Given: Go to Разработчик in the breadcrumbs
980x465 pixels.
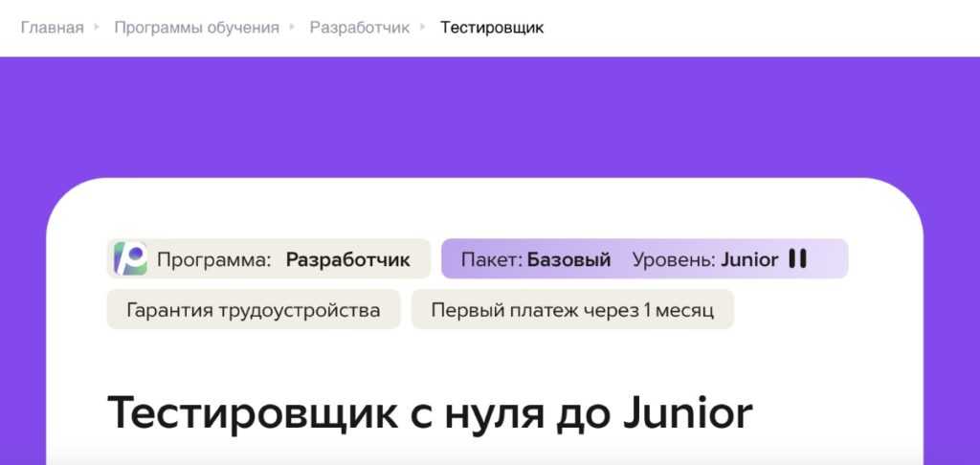Looking at the screenshot, I should pos(359,27).
